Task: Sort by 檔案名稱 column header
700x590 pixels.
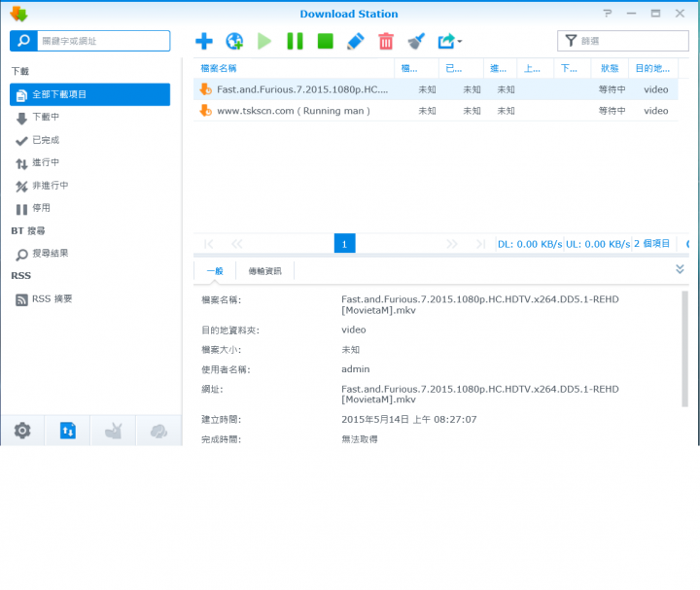Action: point(294,68)
